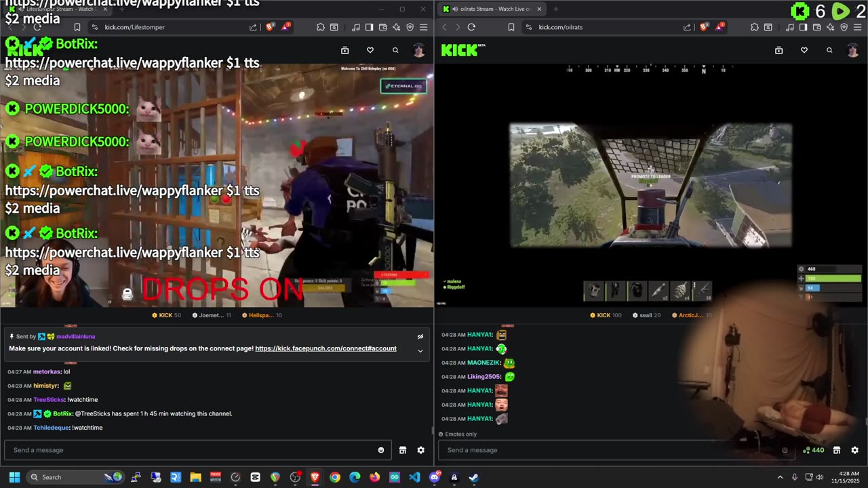Open channel shop icon in oilrats chat

pyautogui.click(x=837, y=450)
